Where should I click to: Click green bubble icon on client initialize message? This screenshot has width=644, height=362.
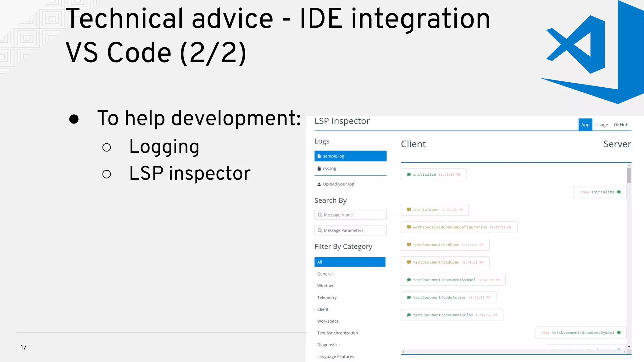coord(409,174)
